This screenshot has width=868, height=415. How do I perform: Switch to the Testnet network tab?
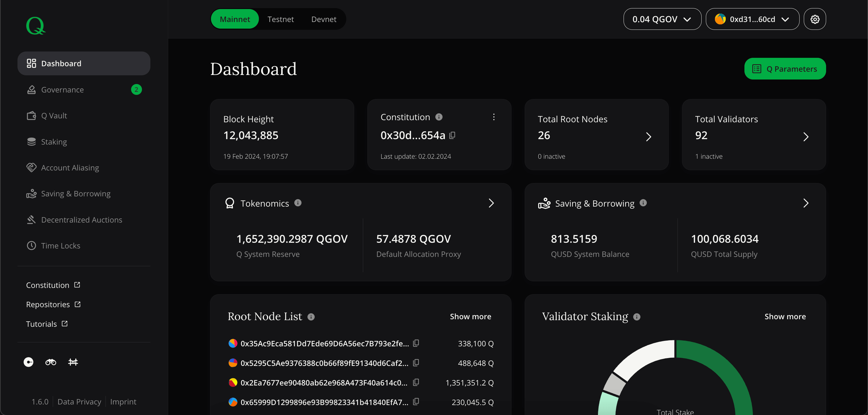pos(280,19)
